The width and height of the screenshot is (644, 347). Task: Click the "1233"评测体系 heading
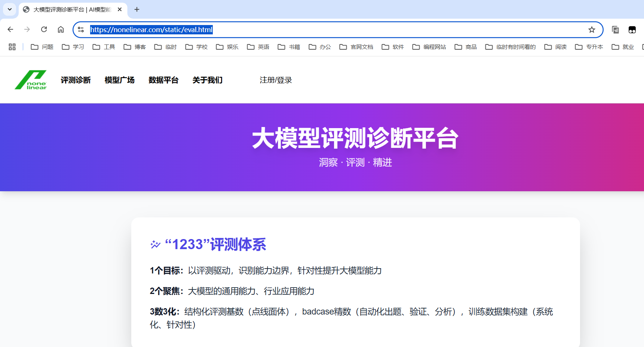(215, 244)
